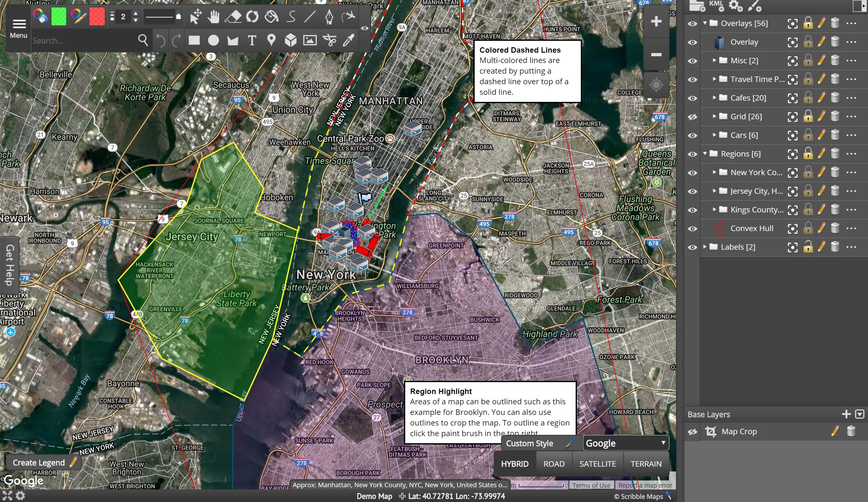
Task: Redo the last action
Action: [x=176, y=40]
